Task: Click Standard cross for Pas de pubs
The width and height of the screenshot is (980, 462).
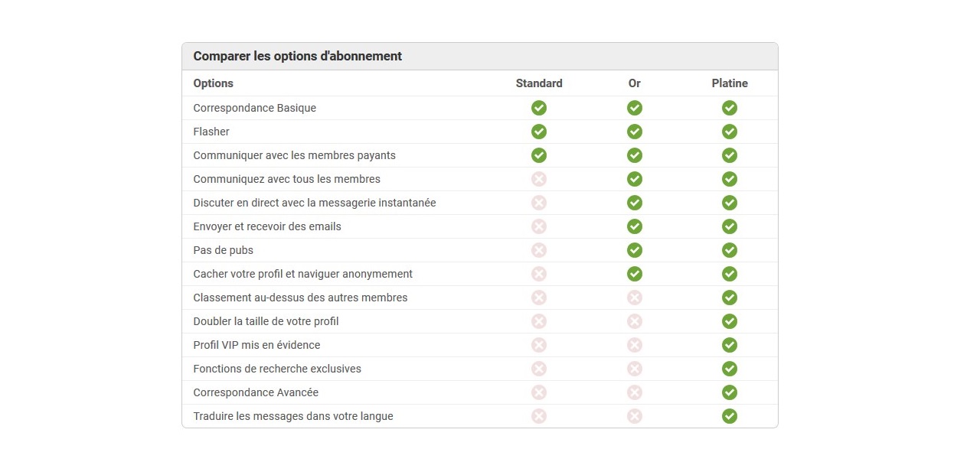Action: pyautogui.click(x=539, y=250)
